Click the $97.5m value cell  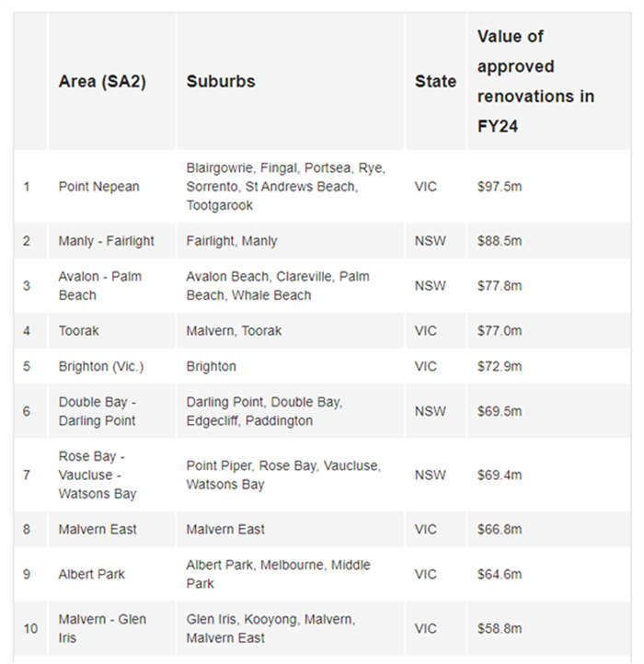click(x=500, y=187)
